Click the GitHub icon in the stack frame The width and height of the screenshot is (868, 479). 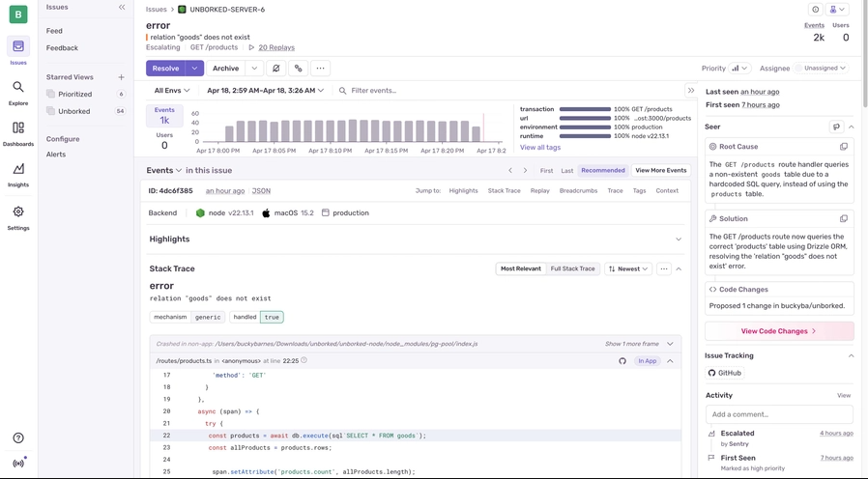pyautogui.click(x=622, y=361)
